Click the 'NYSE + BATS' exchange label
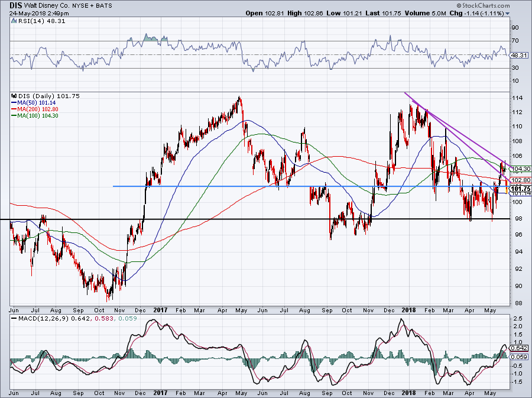This screenshot has height=398, width=532. (92, 6)
